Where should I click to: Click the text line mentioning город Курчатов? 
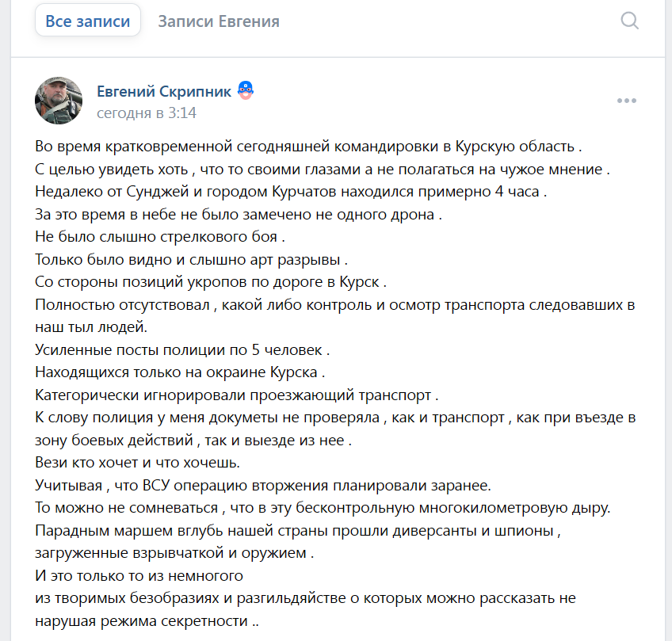(x=291, y=192)
